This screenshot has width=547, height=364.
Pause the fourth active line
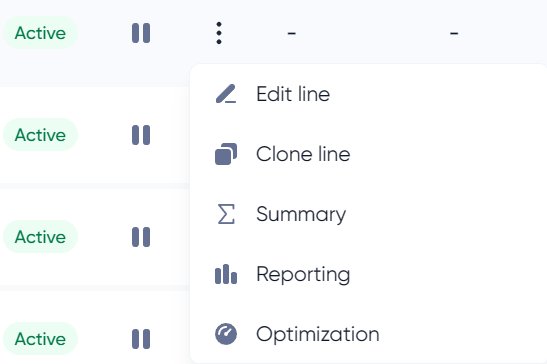tap(141, 339)
